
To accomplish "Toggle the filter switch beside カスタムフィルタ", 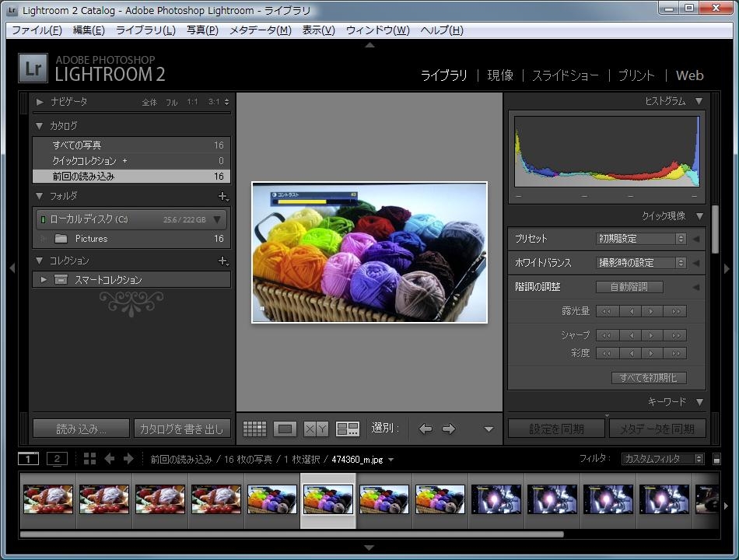I will click(716, 460).
